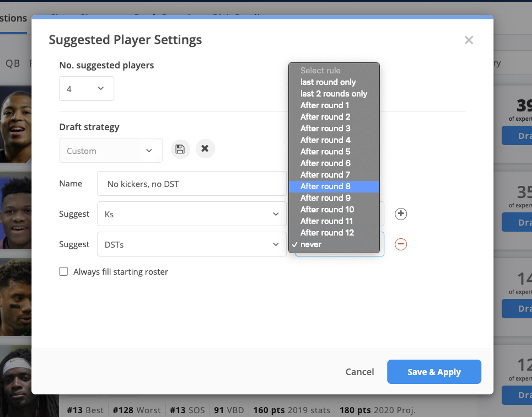The height and width of the screenshot is (417, 532).
Task: Click the save strategy floppy disk icon
Action: pyautogui.click(x=180, y=149)
